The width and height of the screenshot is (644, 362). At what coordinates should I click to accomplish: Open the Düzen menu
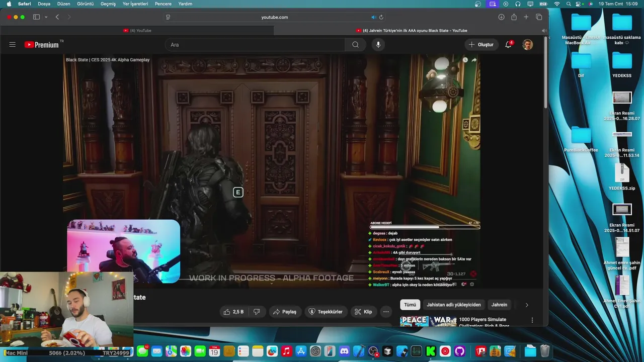(x=64, y=4)
